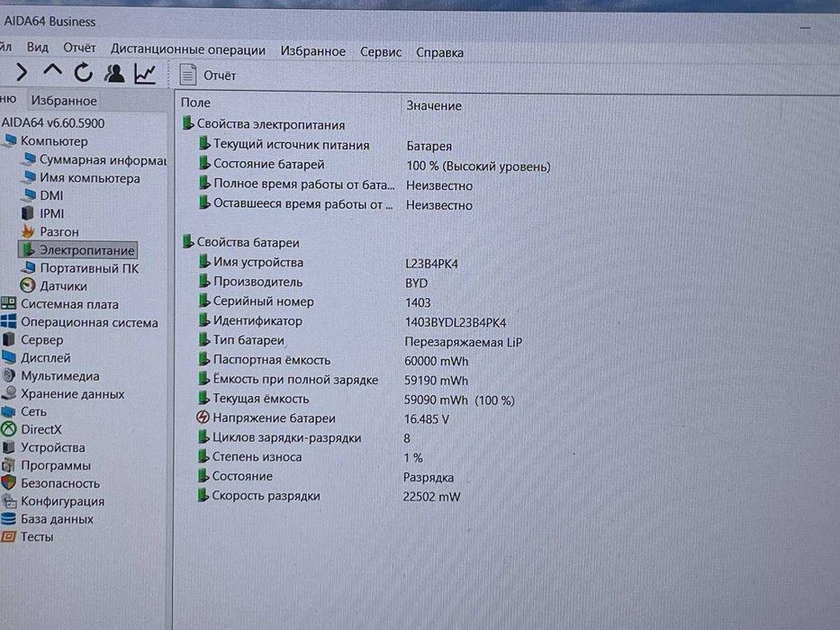The height and width of the screenshot is (630, 840).
Task: Open Дистанционные операции menu
Action: (188, 49)
